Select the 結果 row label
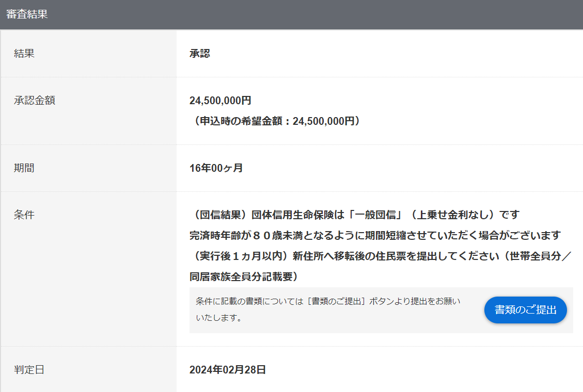The image size is (583, 392). pyautogui.click(x=24, y=53)
